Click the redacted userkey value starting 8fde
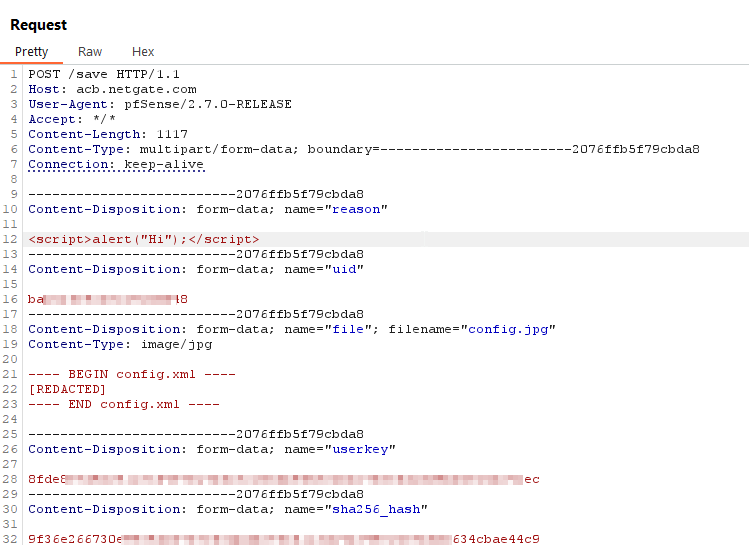 pyautogui.click(x=284, y=479)
